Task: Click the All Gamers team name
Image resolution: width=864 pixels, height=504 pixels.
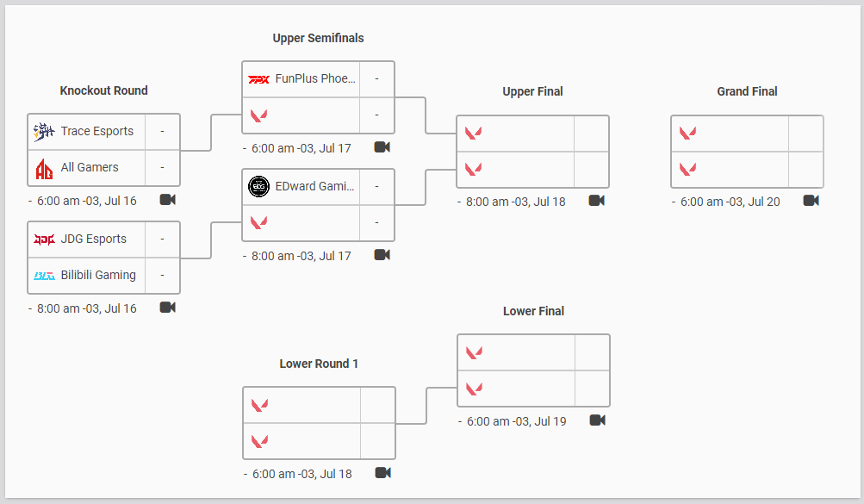Action: [90, 168]
